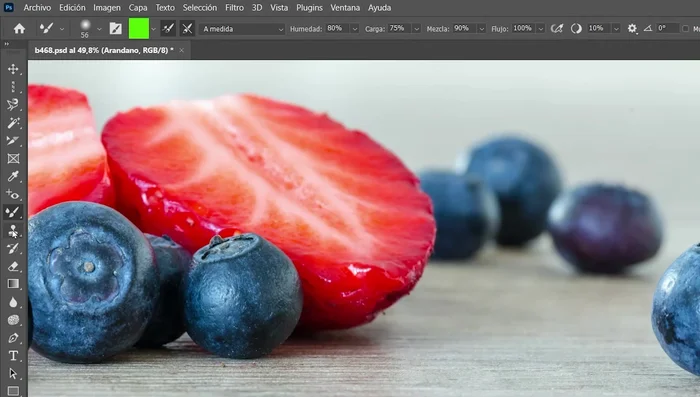This screenshot has height=397, width=700.
Task: Select the Clone Stamp tool
Action: pos(13,230)
